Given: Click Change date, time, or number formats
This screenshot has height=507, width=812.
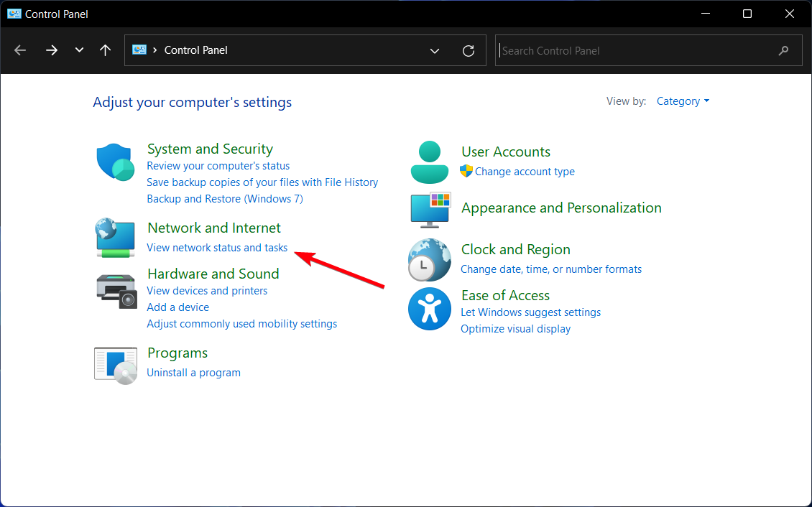Looking at the screenshot, I should 551,269.
